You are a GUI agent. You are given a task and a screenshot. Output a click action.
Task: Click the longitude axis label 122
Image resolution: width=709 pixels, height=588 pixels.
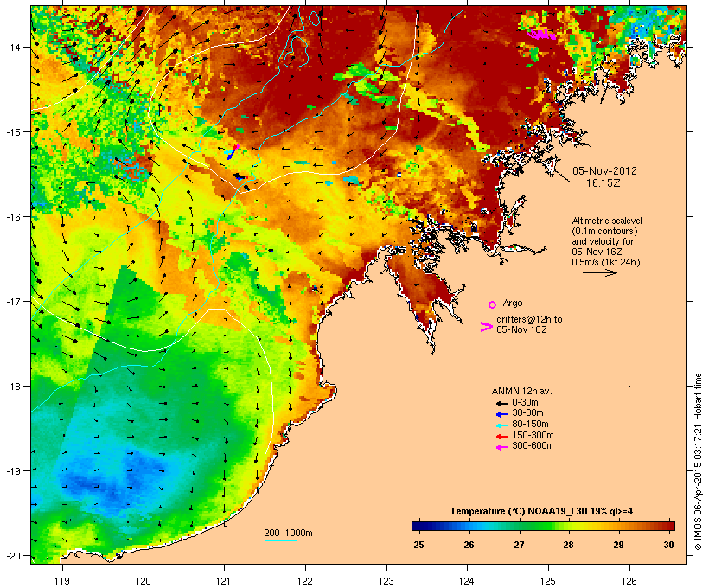click(305, 581)
